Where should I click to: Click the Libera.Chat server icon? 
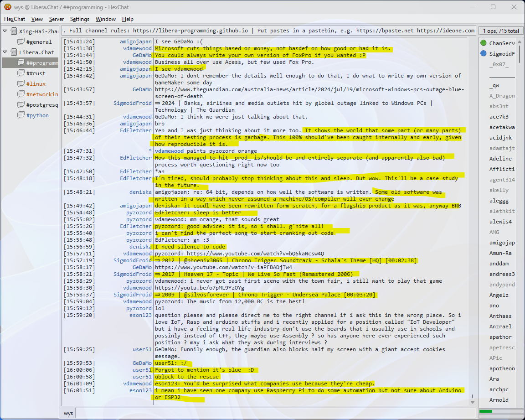[14, 52]
